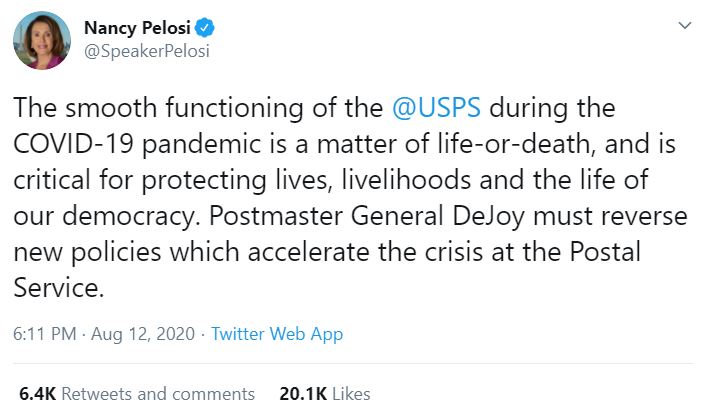Viewport: 707px width, 416px height.
Task: View the "Retweets and comments" list
Action: 158,394
